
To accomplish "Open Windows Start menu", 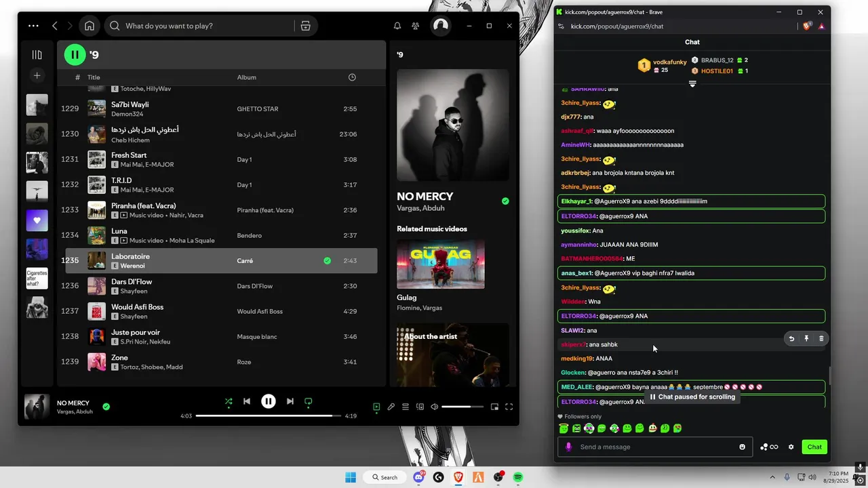I will point(351,478).
